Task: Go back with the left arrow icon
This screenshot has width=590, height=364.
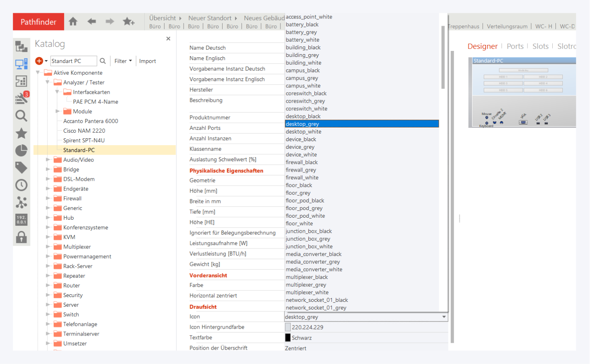Action: (91, 22)
